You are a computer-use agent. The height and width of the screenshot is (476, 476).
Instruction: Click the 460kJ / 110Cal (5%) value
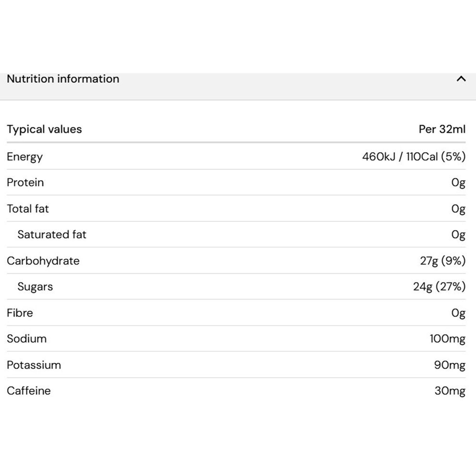point(414,157)
